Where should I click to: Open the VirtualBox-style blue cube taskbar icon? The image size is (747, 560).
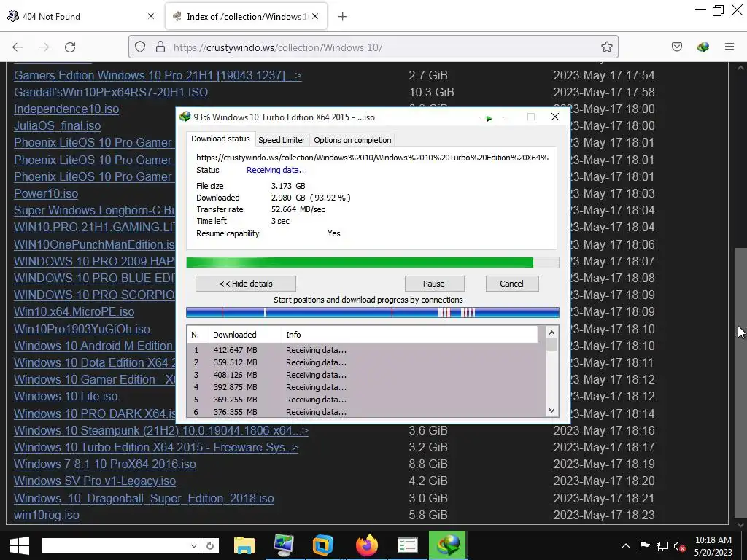[322, 545]
